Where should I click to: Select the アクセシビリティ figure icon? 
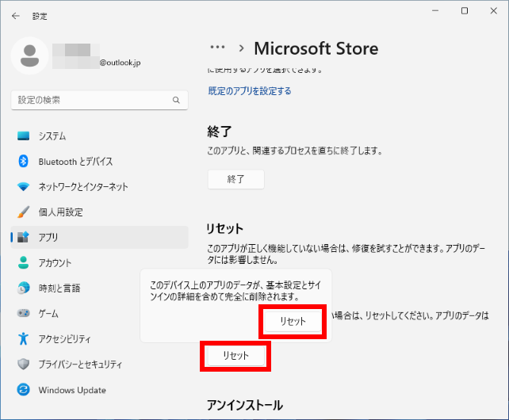[x=23, y=338]
